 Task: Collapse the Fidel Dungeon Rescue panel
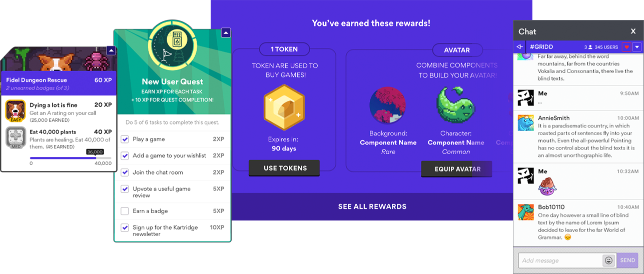pos(111,50)
